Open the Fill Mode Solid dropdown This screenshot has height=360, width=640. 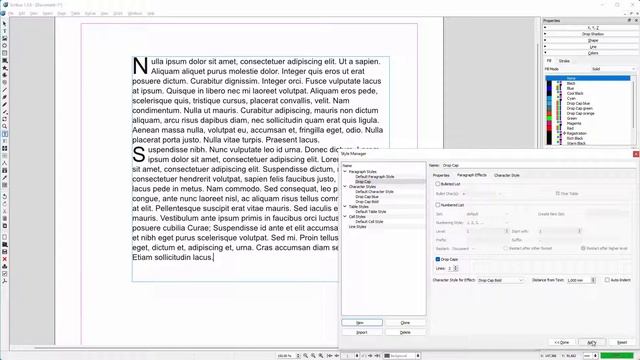click(x=613, y=69)
